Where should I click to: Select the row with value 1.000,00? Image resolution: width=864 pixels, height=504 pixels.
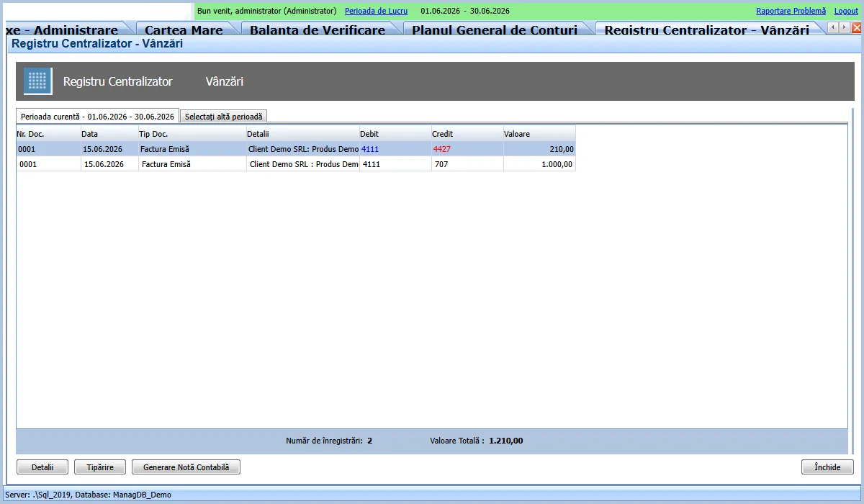[x=296, y=164]
